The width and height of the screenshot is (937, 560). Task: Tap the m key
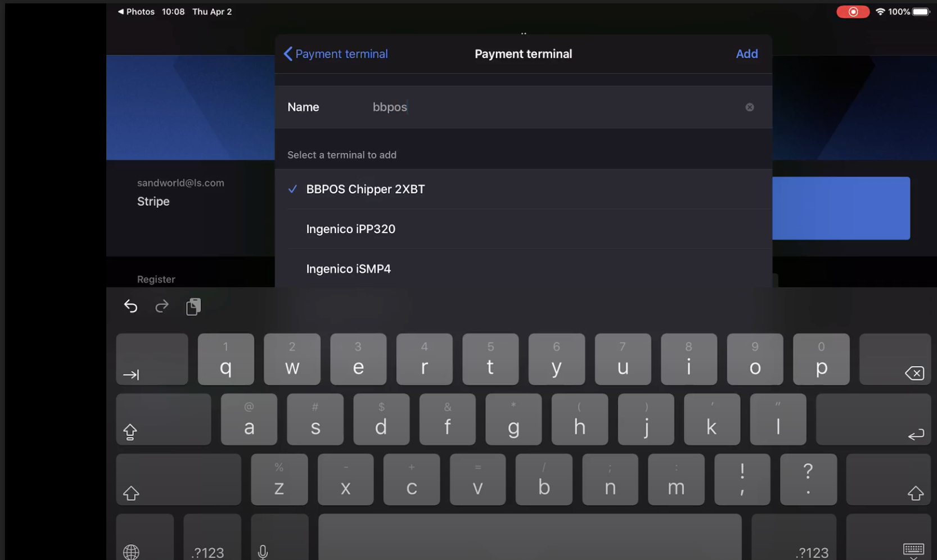[676, 480]
